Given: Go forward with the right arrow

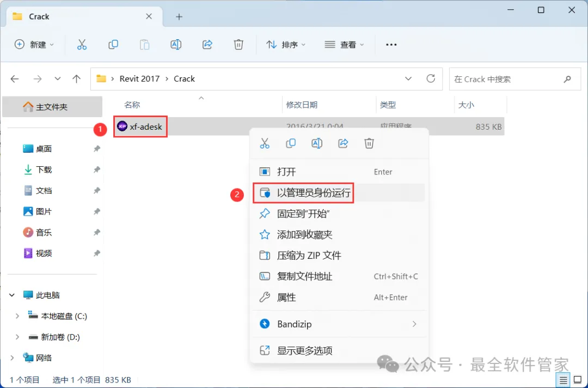Looking at the screenshot, I should 38,79.
